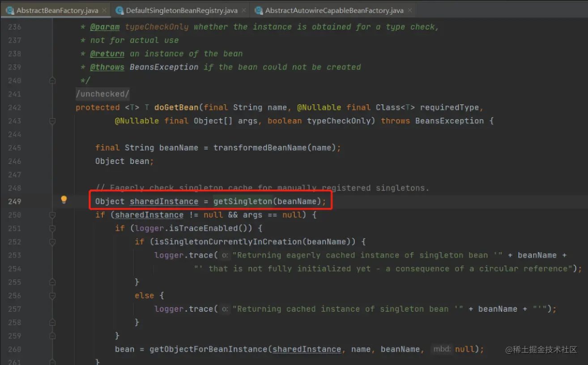Image resolution: width=588 pixels, height=365 pixels.
Task: Click the typeCheckOnly Javadoc parameter, line 236
Action: [157, 27]
